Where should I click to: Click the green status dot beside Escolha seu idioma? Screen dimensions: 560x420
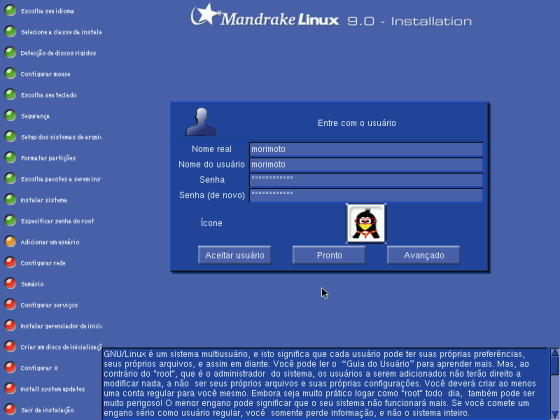tap(10, 11)
